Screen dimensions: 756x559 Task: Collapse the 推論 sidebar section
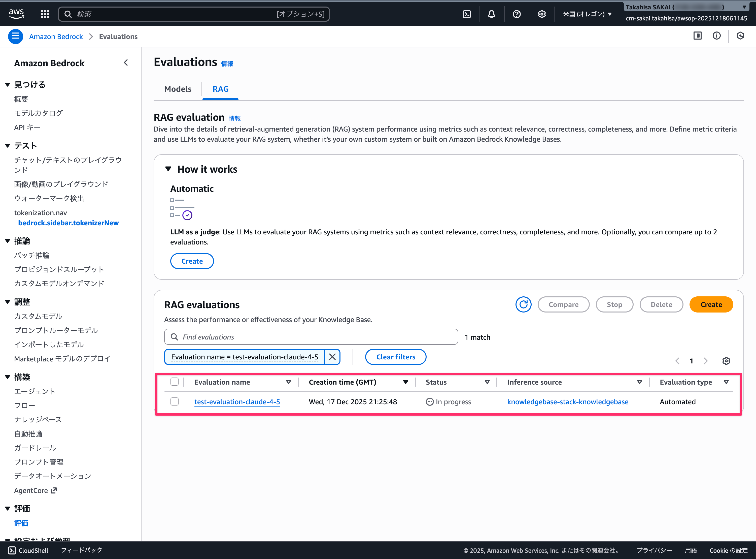(8, 241)
